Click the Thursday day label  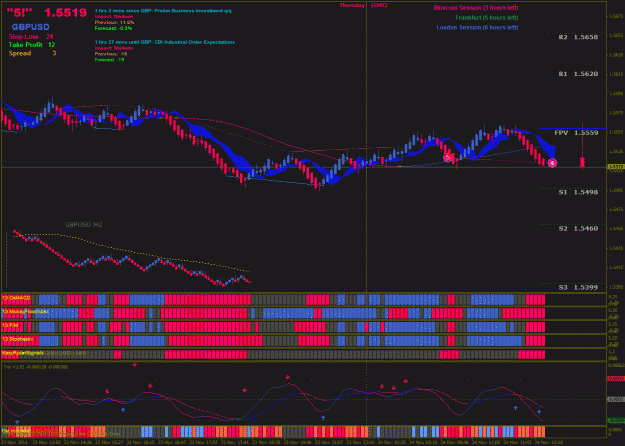(x=352, y=5)
